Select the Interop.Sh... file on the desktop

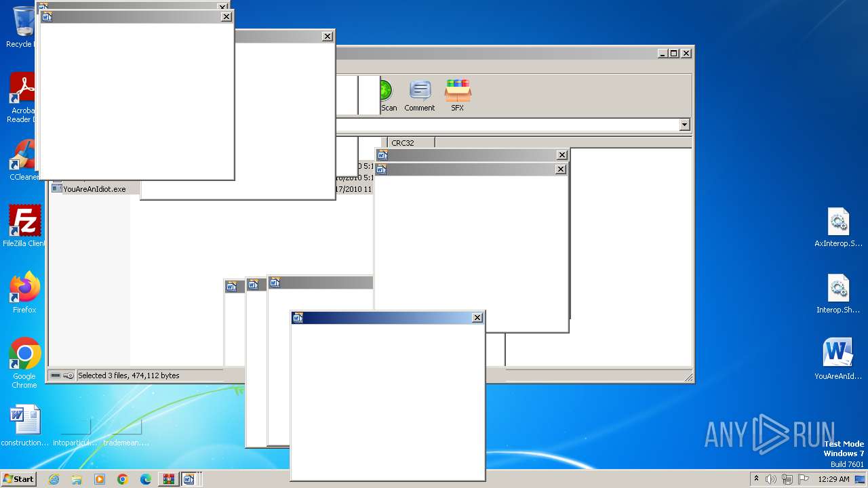pos(838,293)
